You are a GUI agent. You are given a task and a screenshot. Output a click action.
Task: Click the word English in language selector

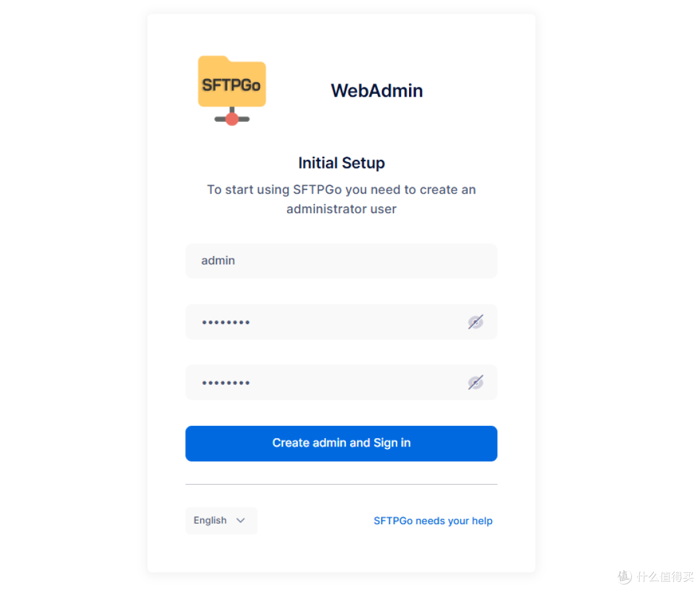pos(210,520)
